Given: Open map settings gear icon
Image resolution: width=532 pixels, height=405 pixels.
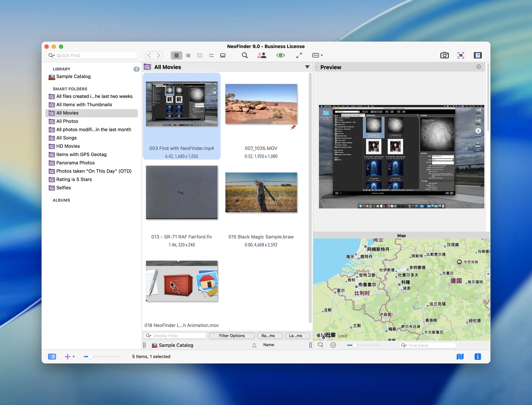Looking at the screenshot, I should pos(333,345).
